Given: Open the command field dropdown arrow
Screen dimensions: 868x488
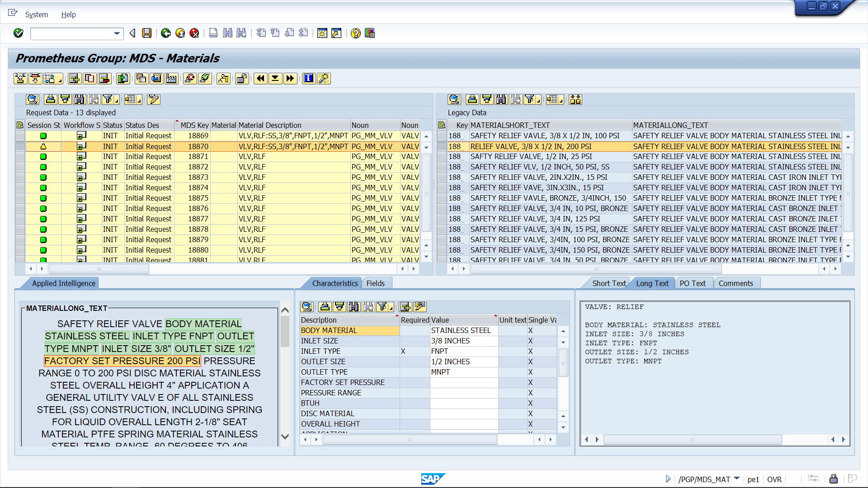Looking at the screenshot, I should [117, 33].
